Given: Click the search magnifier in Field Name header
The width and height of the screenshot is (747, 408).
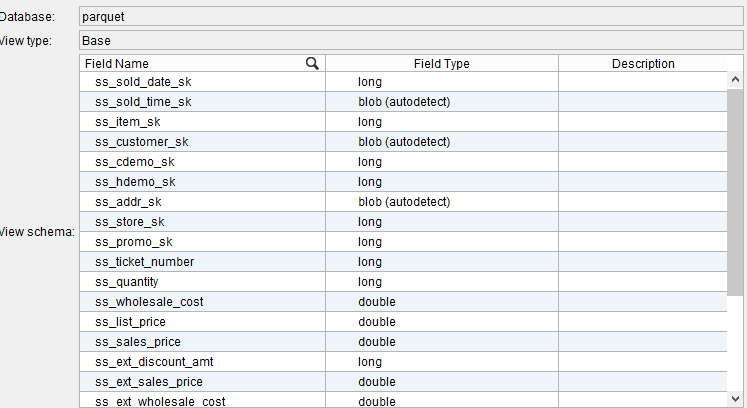Looking at the screenshot, I should pos(313,63).
